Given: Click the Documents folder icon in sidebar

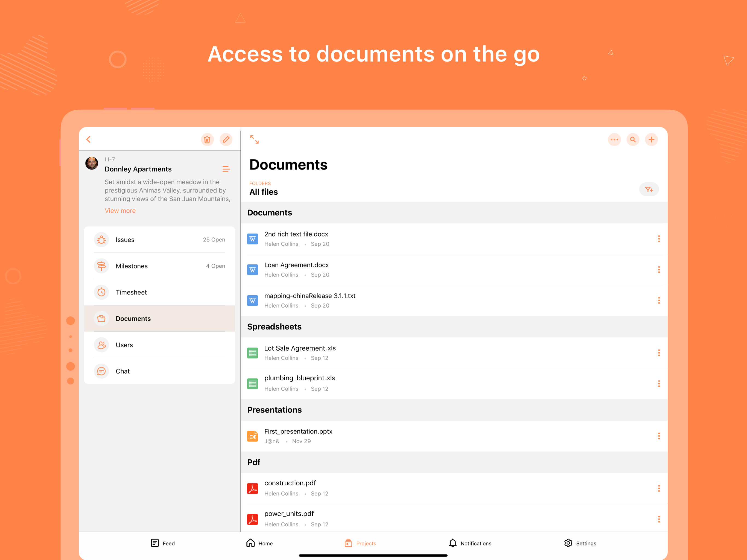Looking at the screenshot, I should (101, 319).
